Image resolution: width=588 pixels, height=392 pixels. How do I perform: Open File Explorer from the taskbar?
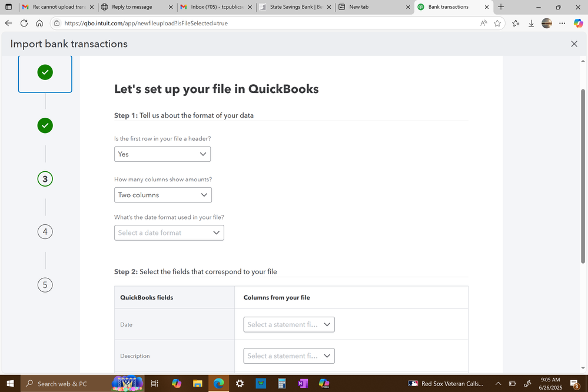click(197, 384)
